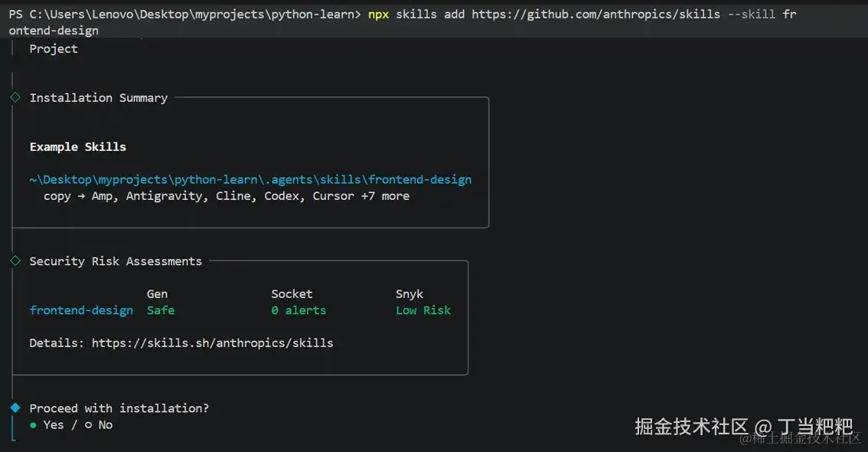Click the Snyk column header
The image size is (868, 452).
[410, 294]
